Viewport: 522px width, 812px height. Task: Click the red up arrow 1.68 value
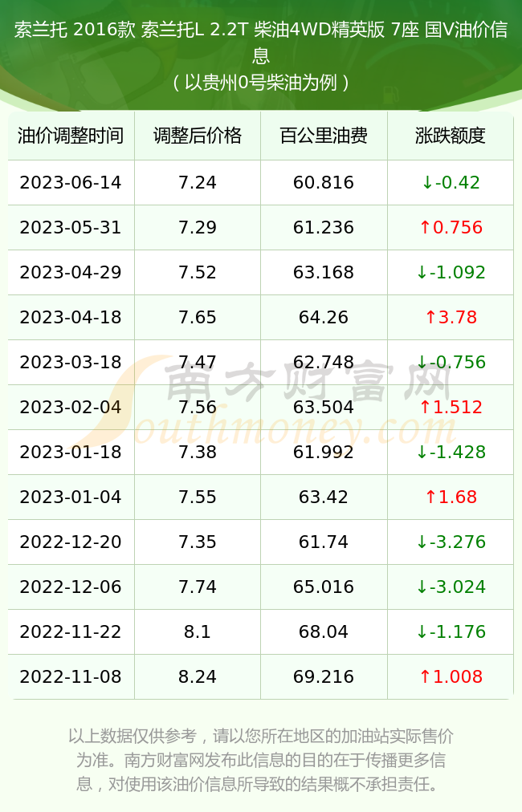pyautogui.click(x=451, y=497)
